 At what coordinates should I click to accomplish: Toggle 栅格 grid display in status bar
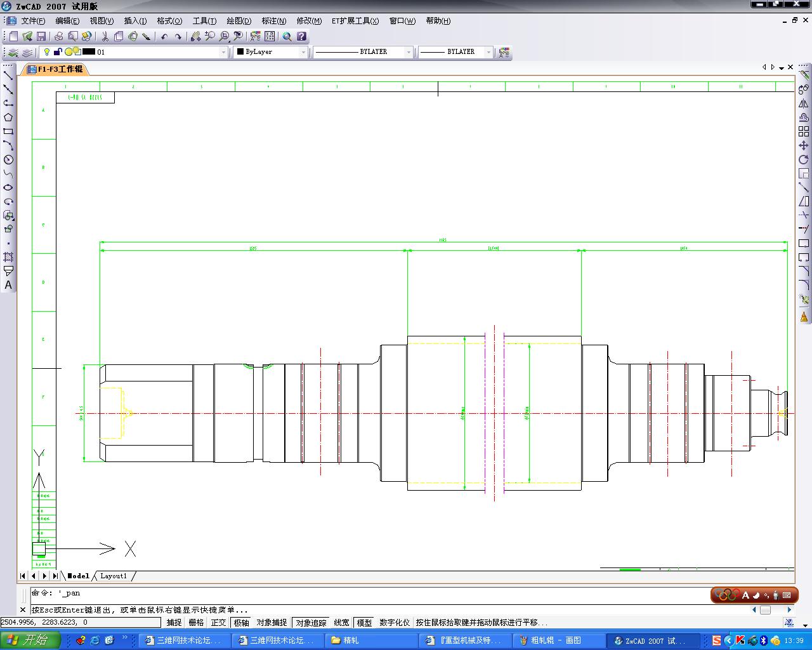pyautogui.click(x=197, y=623)
